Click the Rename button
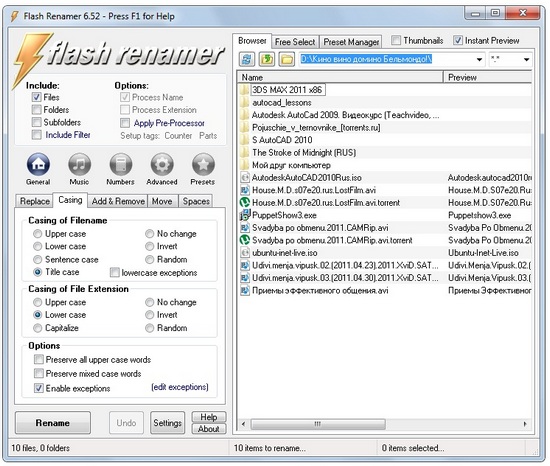550x466 pixels. point(53,423)
